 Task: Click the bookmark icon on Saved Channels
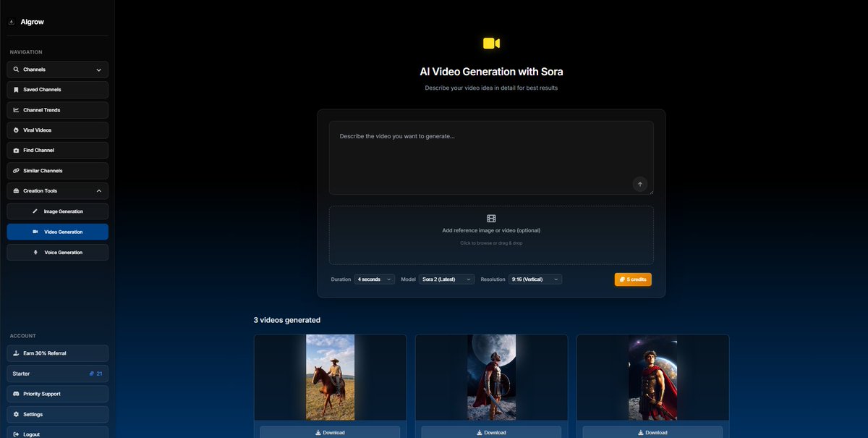coord(16,90)
